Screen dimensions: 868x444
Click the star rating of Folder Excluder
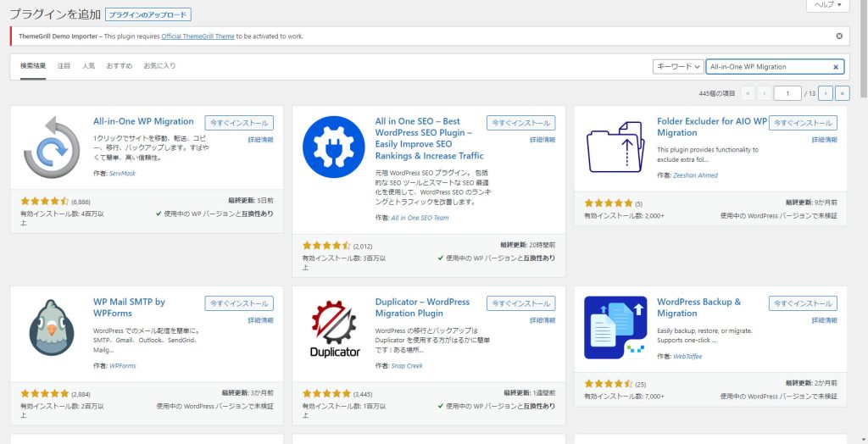(609, 203)
